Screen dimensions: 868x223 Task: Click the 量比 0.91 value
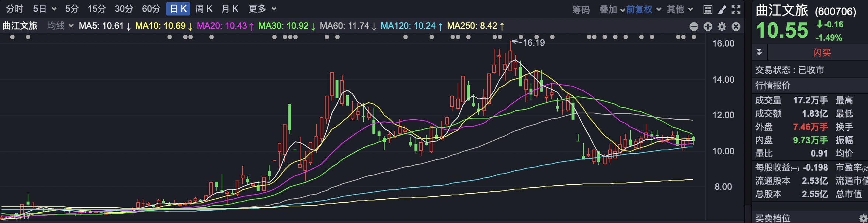[x=819, y=154]
